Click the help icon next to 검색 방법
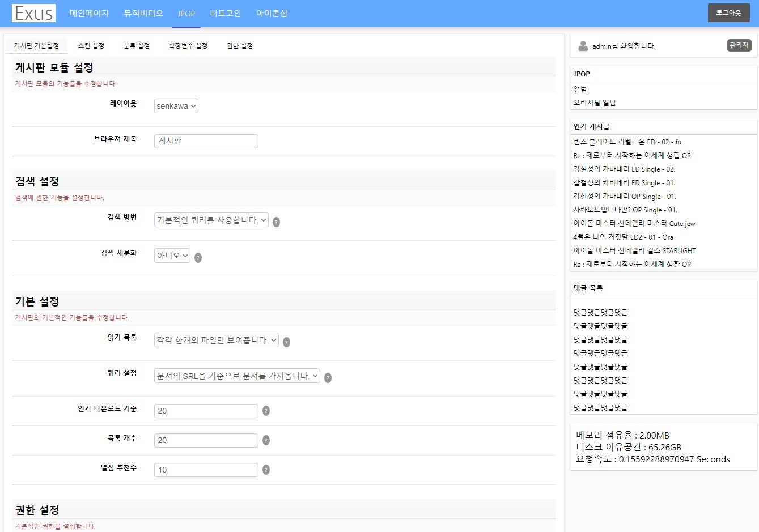 point(276,222)
